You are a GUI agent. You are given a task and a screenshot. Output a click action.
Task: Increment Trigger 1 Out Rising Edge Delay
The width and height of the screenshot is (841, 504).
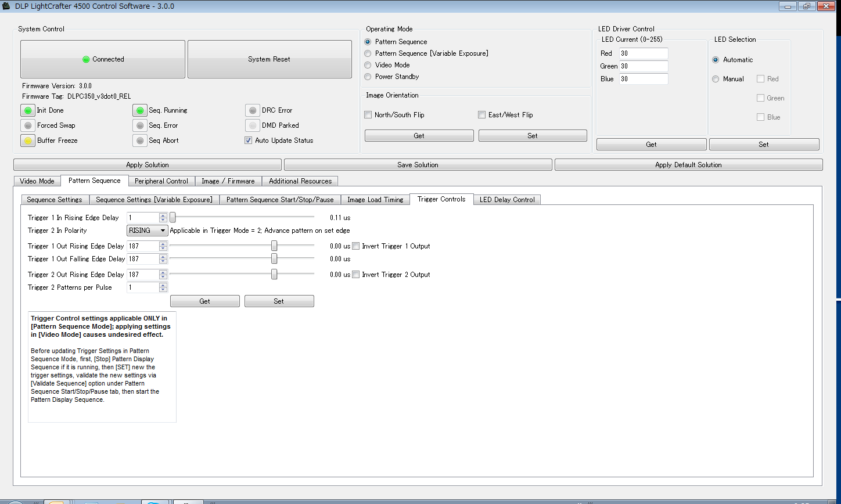163,244
